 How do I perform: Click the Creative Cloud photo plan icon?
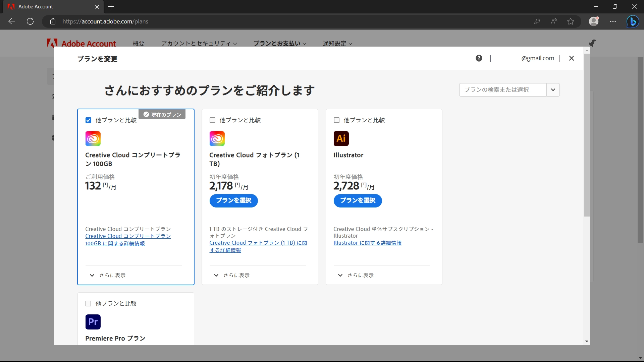click(217, 138)
